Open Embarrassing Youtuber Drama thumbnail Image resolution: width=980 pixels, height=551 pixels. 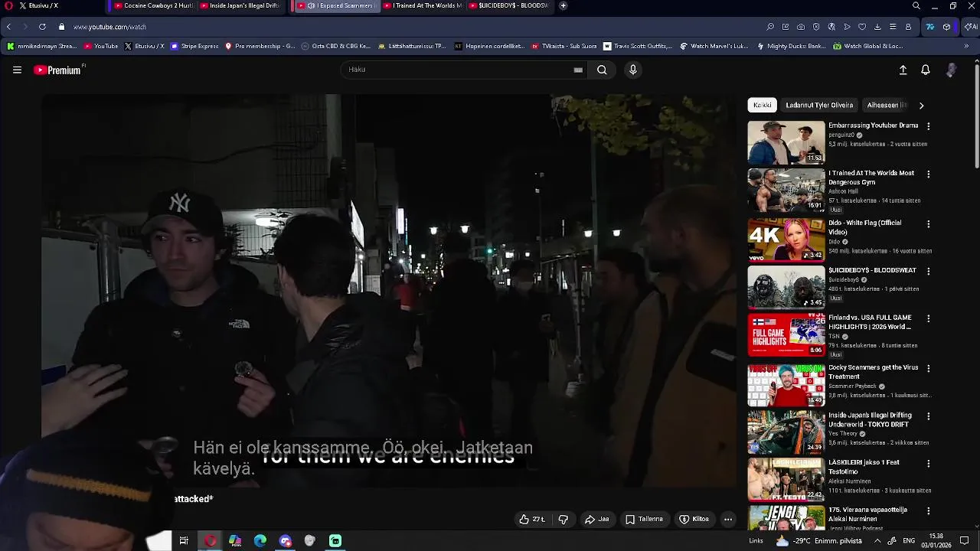tap(786, 142)
